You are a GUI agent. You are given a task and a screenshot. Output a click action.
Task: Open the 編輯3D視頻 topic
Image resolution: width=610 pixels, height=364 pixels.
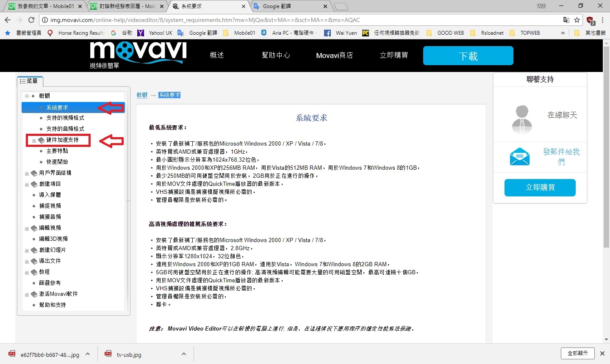[53, 239]
